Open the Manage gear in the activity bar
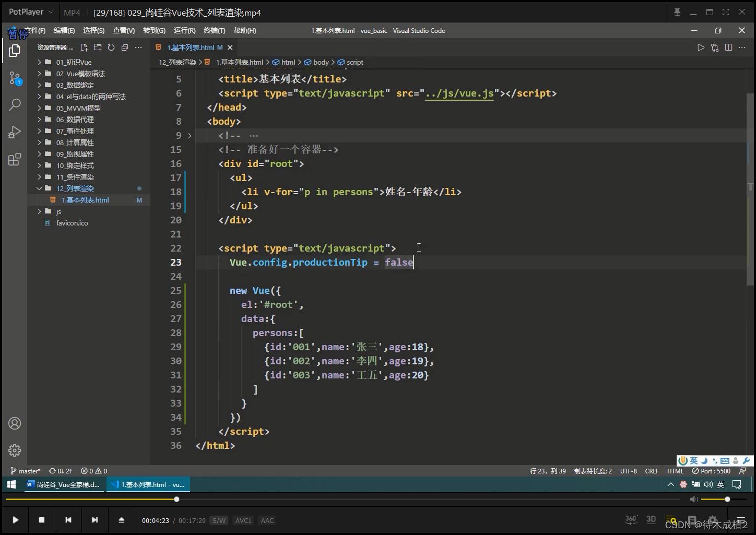Image resolution: width=756 pixels, height=535 pixels. click(x=15, y=450)
